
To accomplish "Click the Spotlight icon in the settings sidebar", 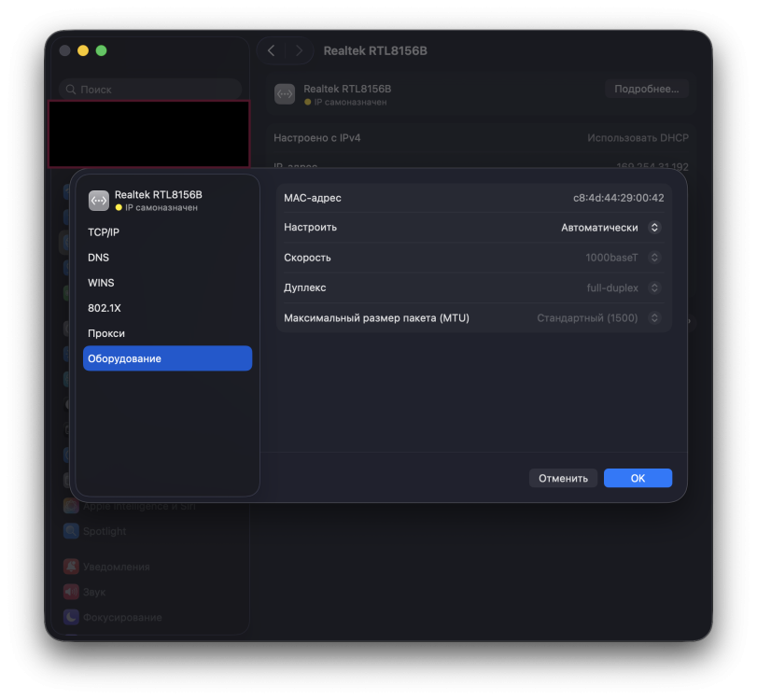I will [x=71, y=531].
